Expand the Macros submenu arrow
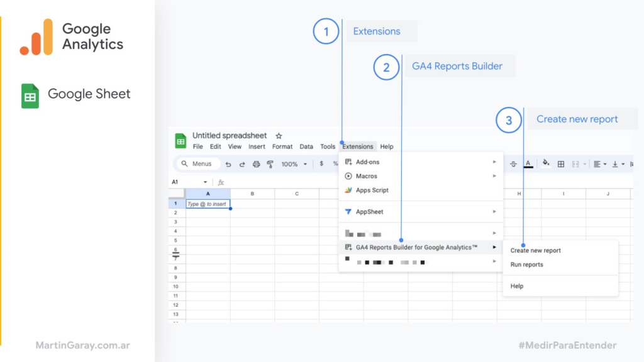Viewport: 644px width, 362px height. (x=494, y=176)
